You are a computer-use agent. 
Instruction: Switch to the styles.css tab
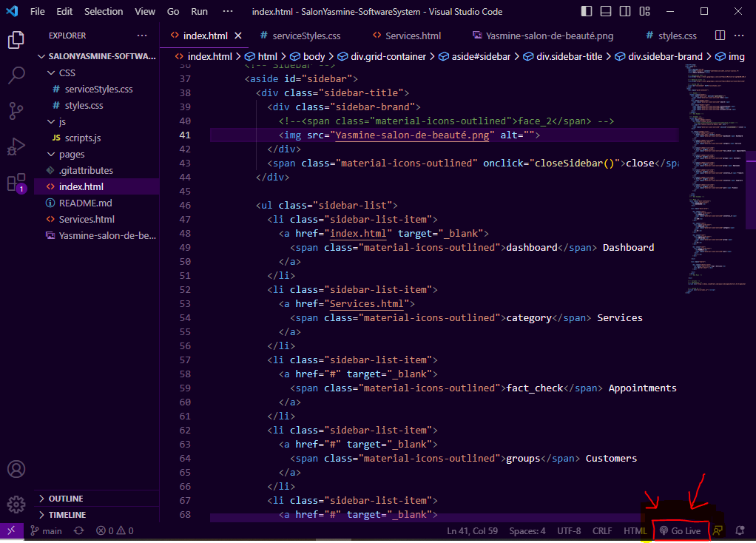pos(672,36)
